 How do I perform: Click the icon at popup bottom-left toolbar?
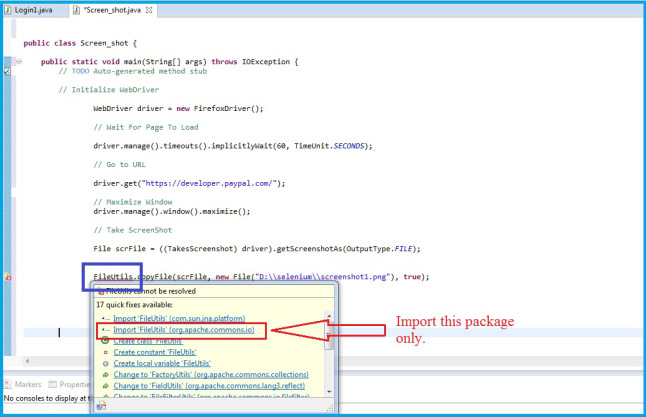(101, 407)
